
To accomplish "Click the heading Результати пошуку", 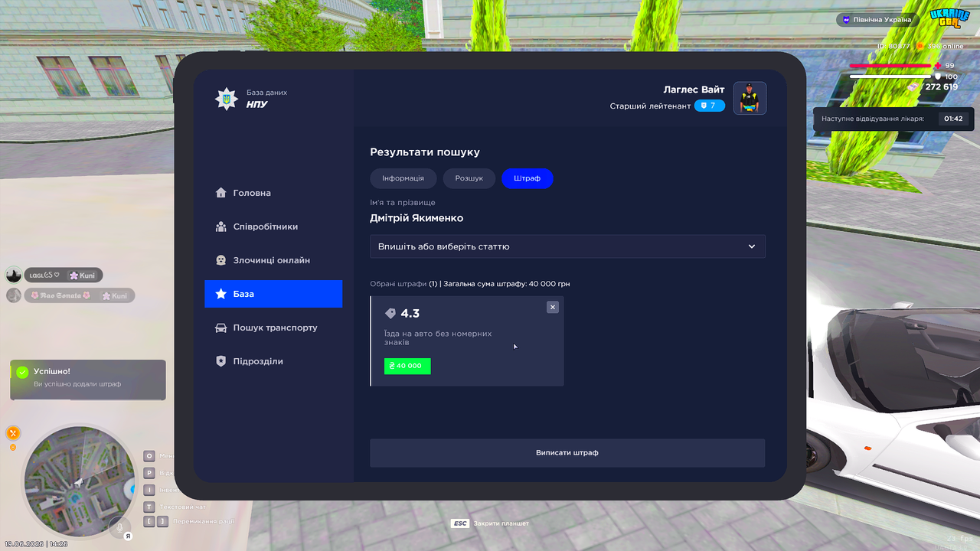I will coord(425,152).
